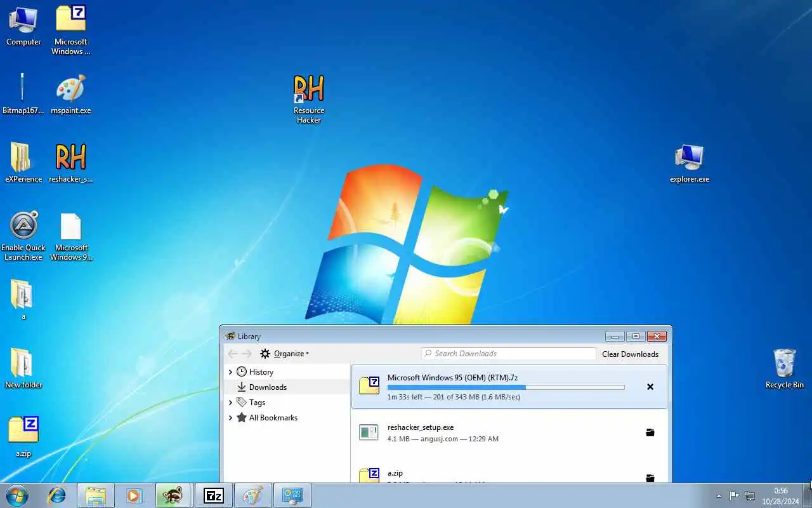
Task: Select History in the Library sidebar
Action: pos(261,372)
